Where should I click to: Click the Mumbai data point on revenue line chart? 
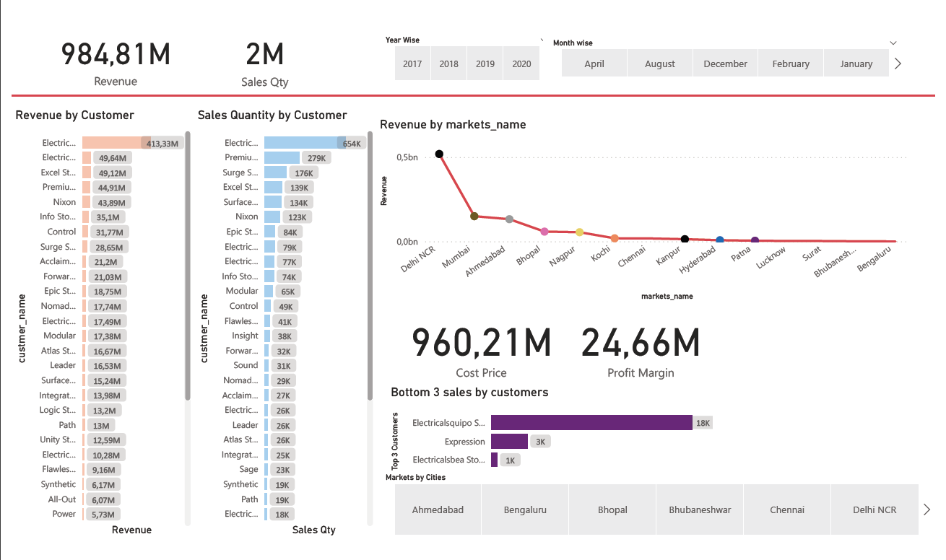(474, 216)
